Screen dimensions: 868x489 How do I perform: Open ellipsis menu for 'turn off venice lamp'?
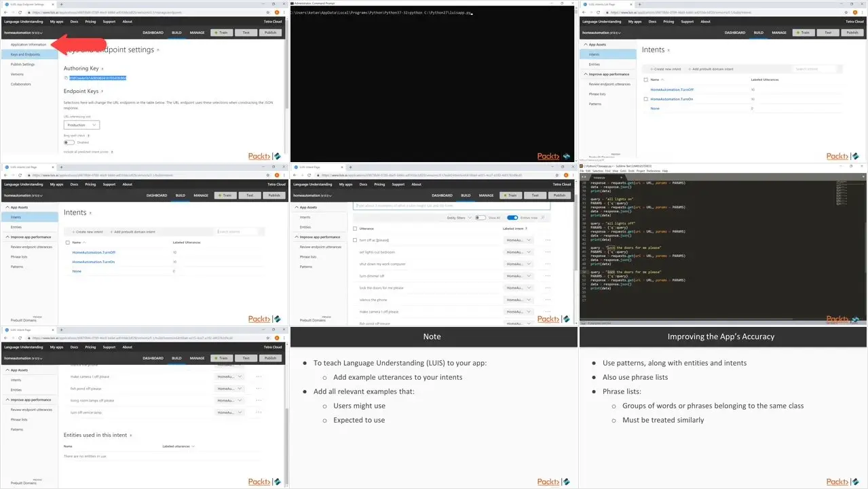click(259, 412)
